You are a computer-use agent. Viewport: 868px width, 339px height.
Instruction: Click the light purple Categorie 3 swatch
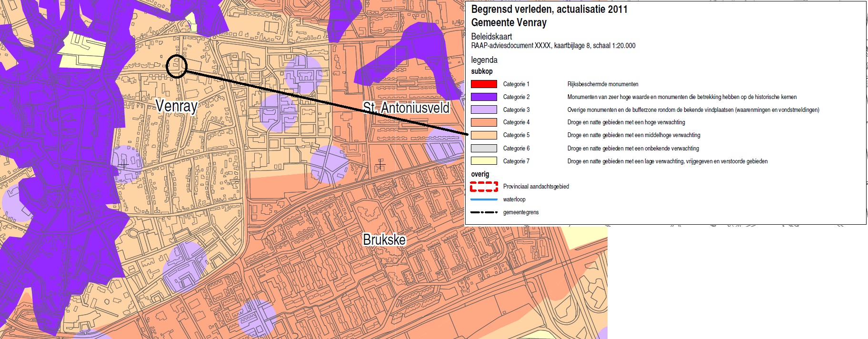click(484, 110)
